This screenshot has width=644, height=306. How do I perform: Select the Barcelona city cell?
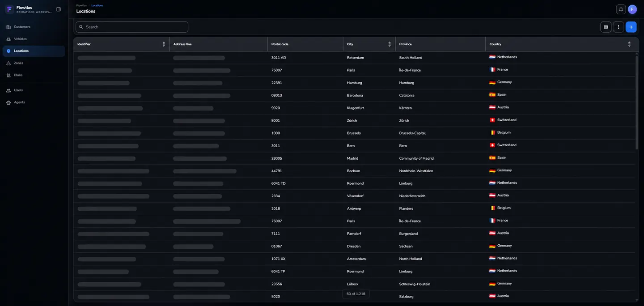pos(355,95)
